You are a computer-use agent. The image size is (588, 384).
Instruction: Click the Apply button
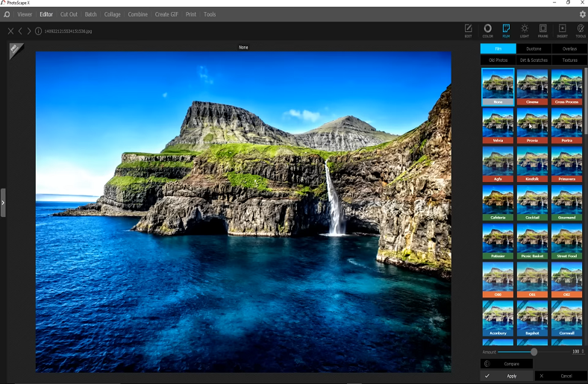click(507, 376)
